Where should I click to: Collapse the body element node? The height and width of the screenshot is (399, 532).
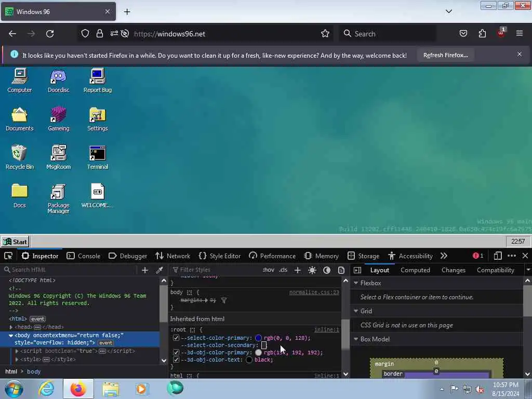[x=11, y=335]
